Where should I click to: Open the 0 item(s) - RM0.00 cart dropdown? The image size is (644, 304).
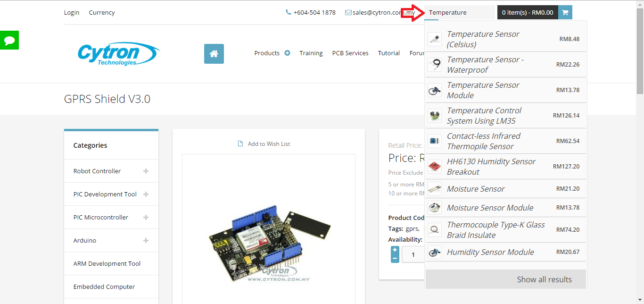click(528, 12)
